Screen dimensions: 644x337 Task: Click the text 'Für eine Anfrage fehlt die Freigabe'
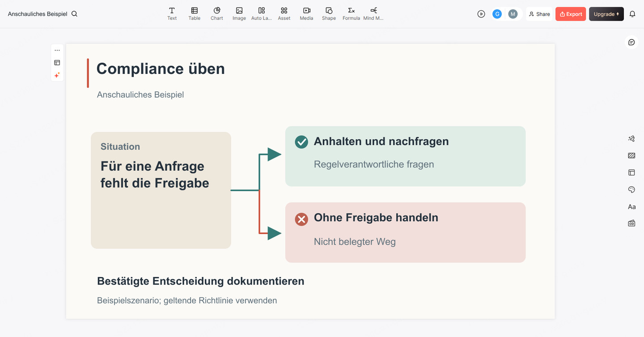click(x=155, y=175)
